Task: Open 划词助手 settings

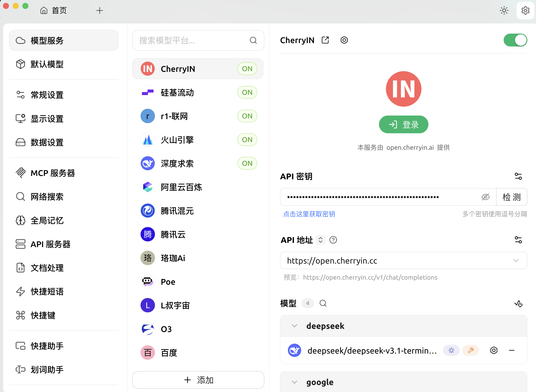Action: [x=64, y=370]
